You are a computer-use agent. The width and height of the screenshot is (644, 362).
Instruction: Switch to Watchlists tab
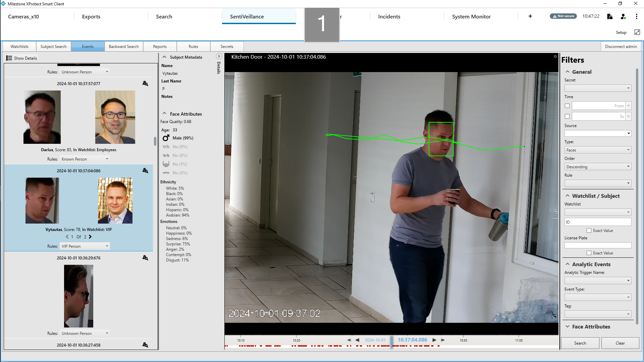tap(19, 47)
